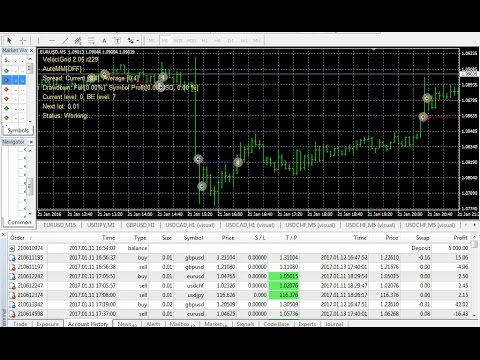Activate the Crosshair tool
480x360 pixels.
pos(23,40)
